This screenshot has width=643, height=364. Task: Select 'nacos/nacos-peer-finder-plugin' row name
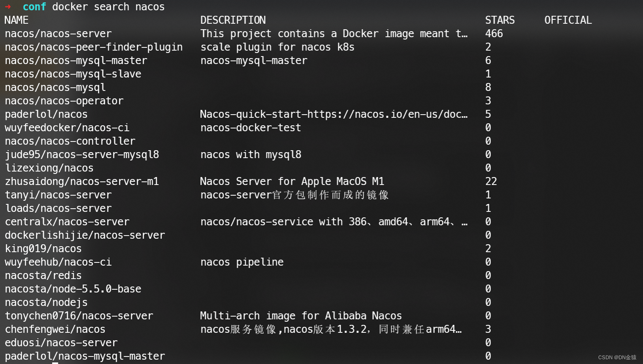coord(94,47)
